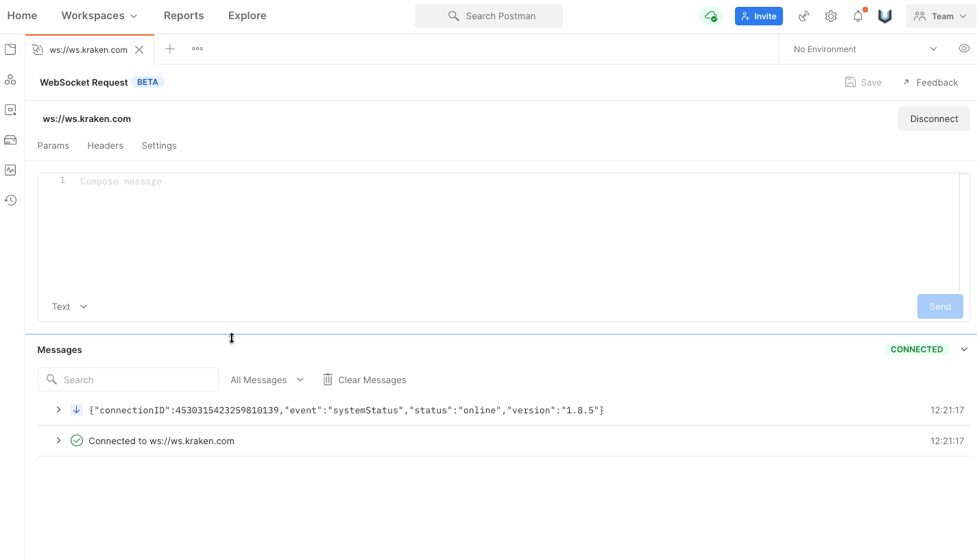Expand the Connected to ws.kraken.com row

click(x=59, y=441)
